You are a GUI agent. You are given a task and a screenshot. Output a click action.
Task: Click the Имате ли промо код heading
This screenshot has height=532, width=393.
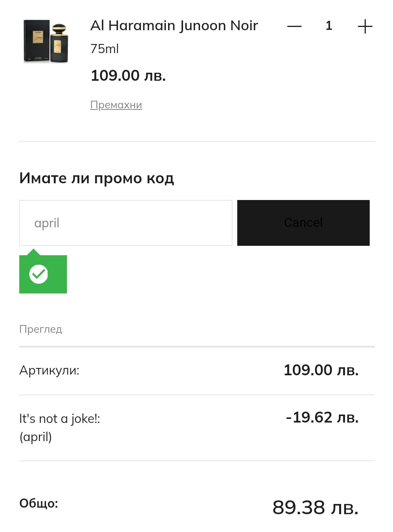[96, 178]
